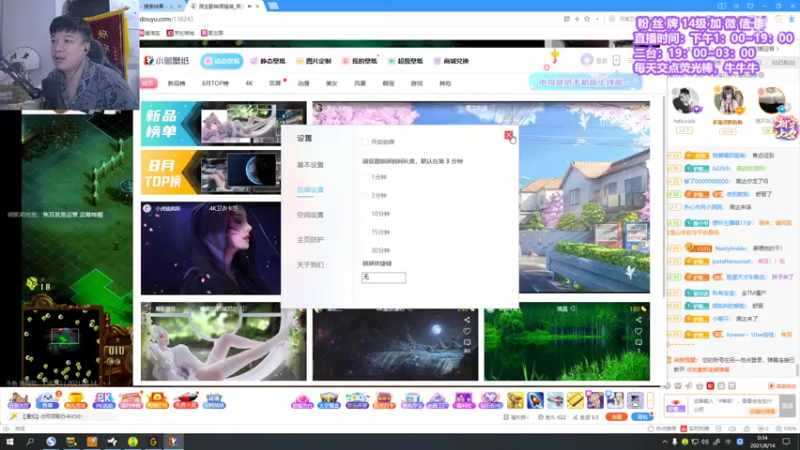This screenshot has height=450, width=800.
Task: Open the 图片定制 section
Action: [x=314, y=61]
